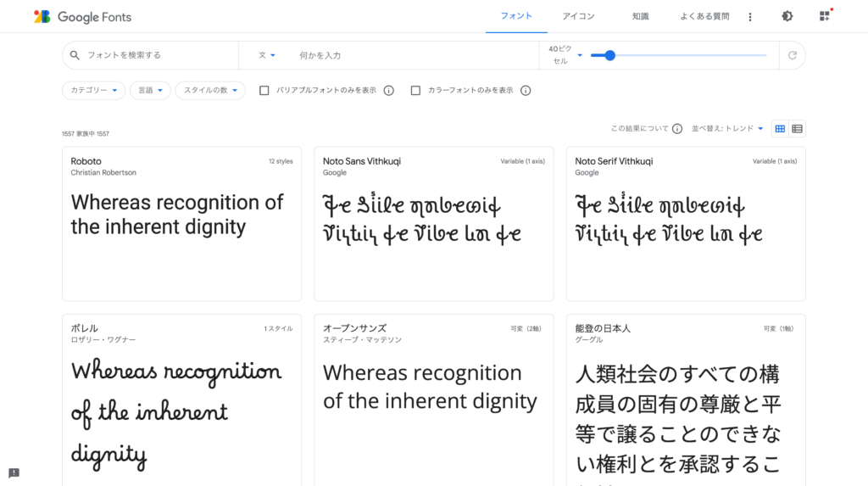Click the info icon beside color fonts
Viewport: 868px width, 486px height.
point(526,91)
